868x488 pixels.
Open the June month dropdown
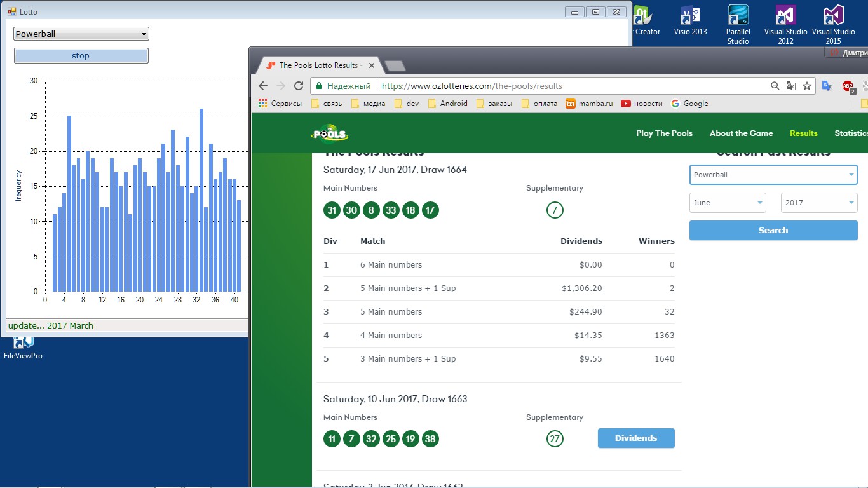[728, 203]
